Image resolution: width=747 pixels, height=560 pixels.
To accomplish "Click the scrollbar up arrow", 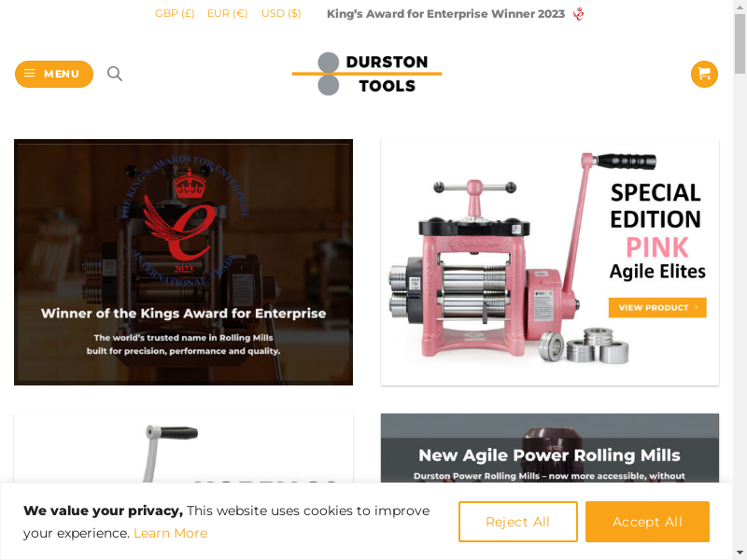I will 740,7.
